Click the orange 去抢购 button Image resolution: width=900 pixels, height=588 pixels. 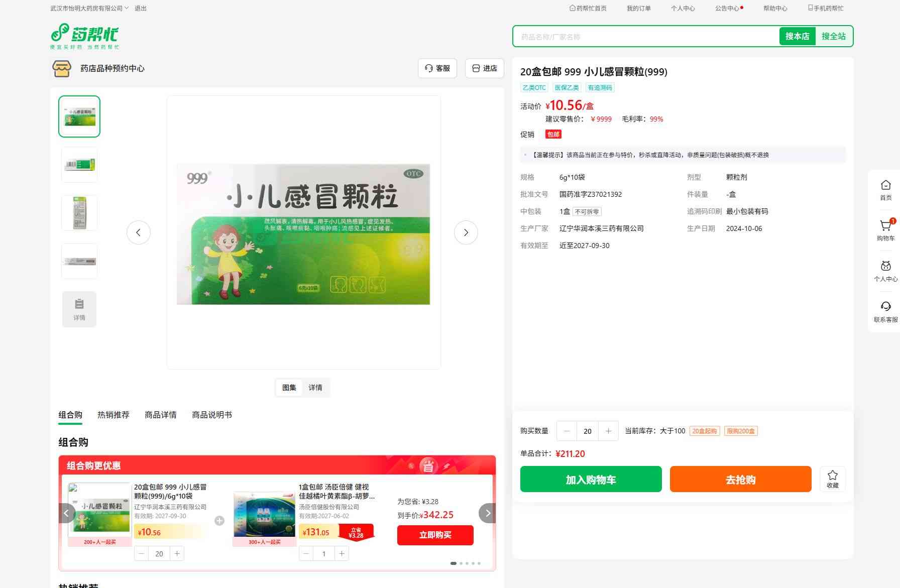point(740,480)
